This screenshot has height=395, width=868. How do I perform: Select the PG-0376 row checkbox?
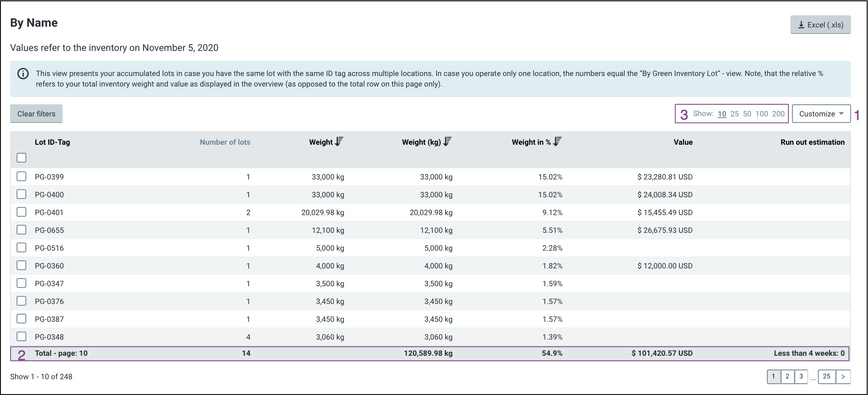coord(21,301)
